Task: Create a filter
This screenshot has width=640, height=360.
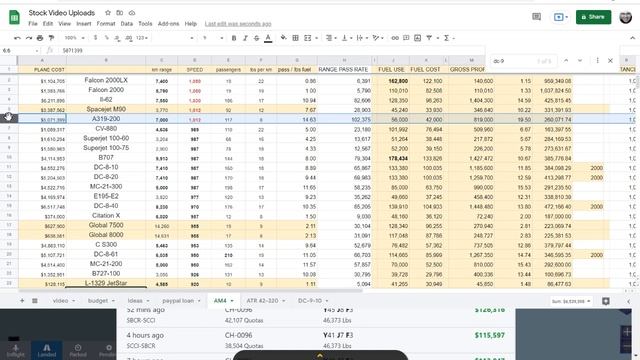Action: [429, 38]
